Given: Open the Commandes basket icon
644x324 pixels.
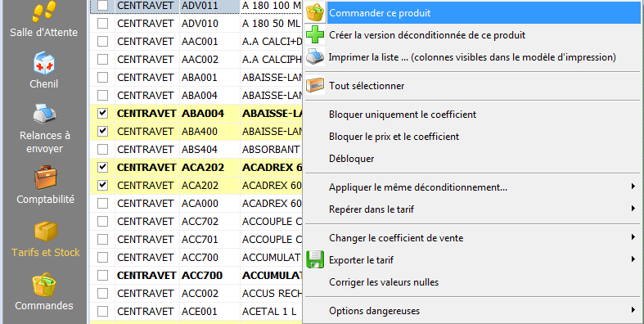Looking at the screenshot, I should click(44, 284).
